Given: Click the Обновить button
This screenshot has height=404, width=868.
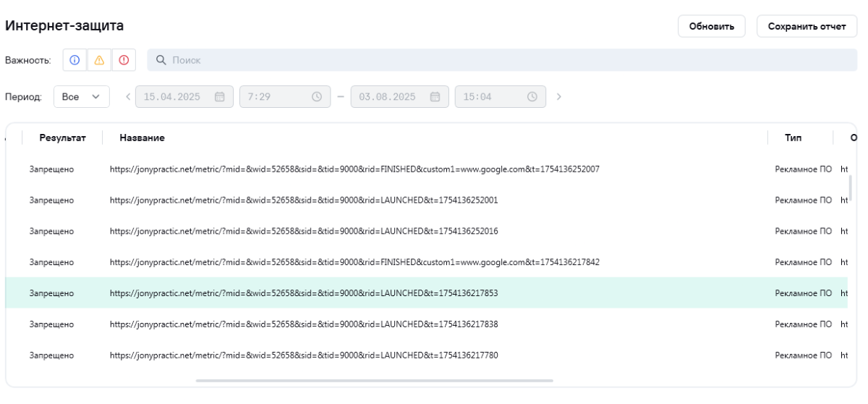Looking at the screenshot, I should (x=712, y=26).
